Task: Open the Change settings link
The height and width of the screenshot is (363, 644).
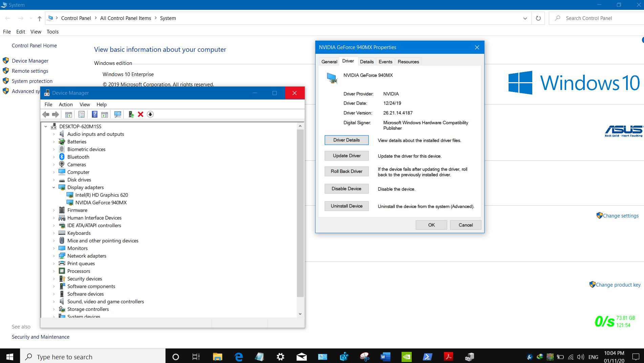Action: [621, 216]
